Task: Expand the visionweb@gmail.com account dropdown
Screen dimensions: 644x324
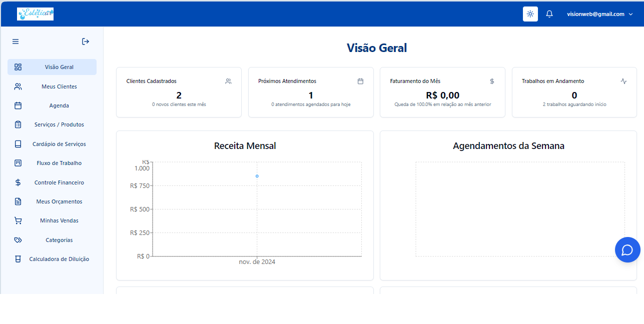Action: pos(599,13)
